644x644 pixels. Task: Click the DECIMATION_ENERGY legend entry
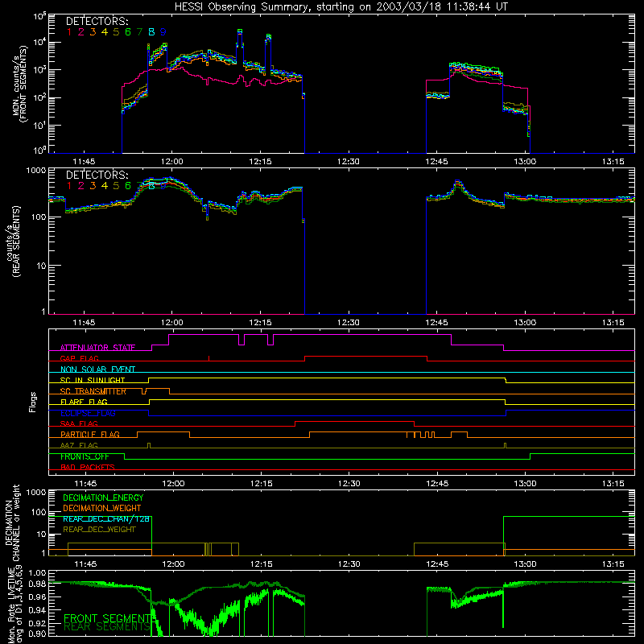coord(103,497)
